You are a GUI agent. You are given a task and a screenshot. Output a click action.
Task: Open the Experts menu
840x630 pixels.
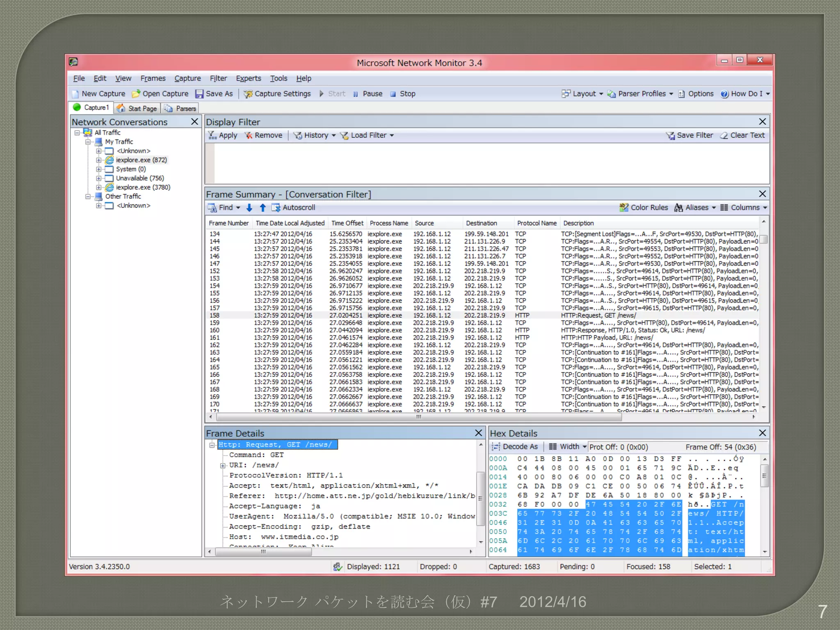pyautogui.click(x=248, y=78)
